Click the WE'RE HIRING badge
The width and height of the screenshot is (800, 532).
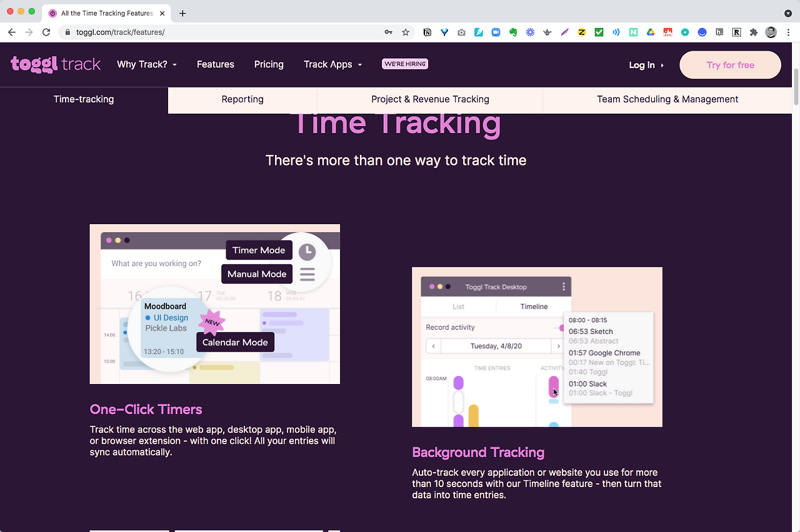404,63
